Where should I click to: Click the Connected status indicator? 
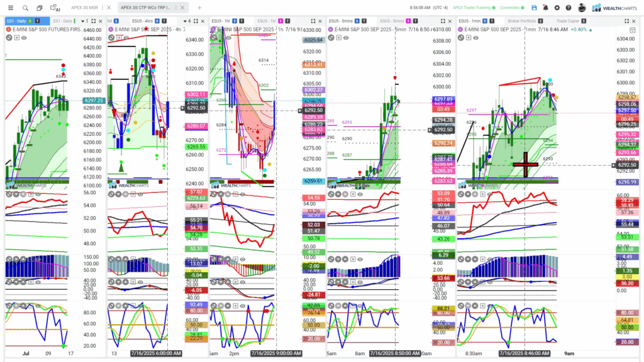coord(512,8)
